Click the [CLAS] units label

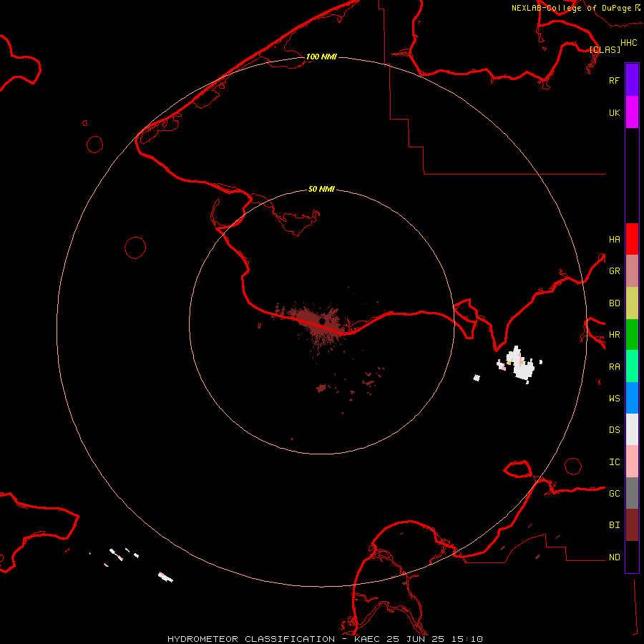click(605, 49)
